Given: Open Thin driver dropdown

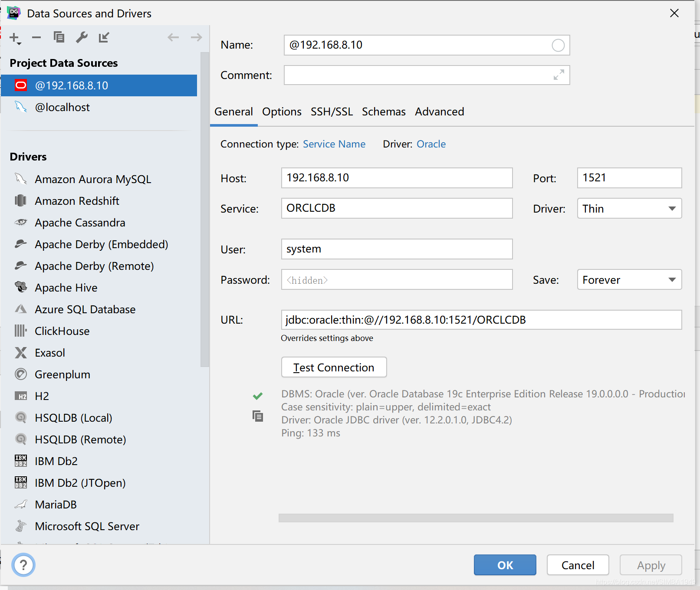Looking at the screenshot, I should tap(629, 209).
